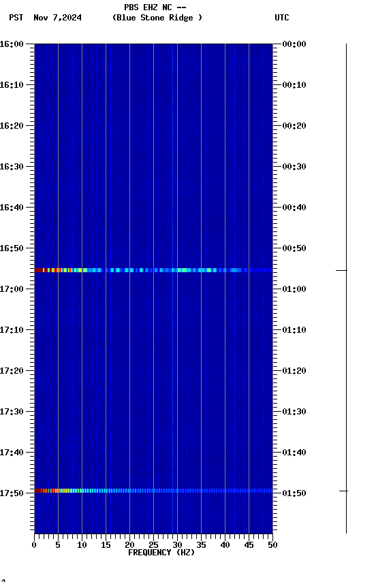Click the 17:20 PST time label

point(12,371)
